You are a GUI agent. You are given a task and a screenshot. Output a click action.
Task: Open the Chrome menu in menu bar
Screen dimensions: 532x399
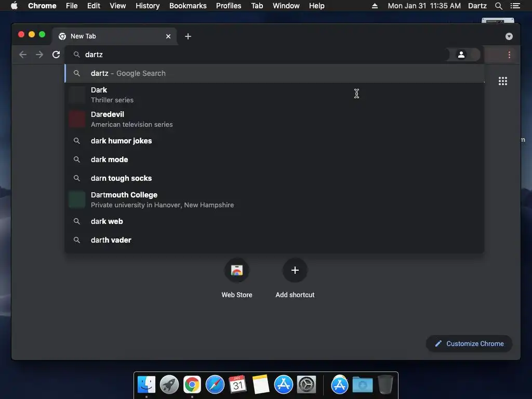click(x=42, y=6)
